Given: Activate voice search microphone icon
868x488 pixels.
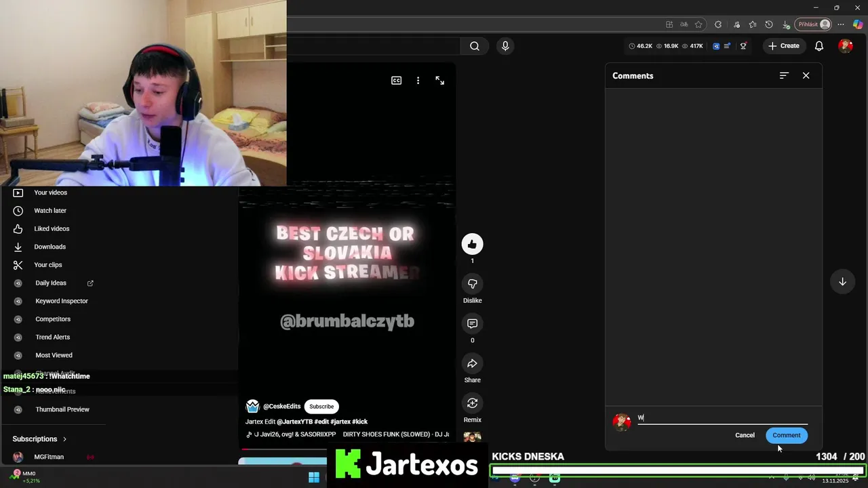Looking at the screenshot, I should (x=505, y=46).
